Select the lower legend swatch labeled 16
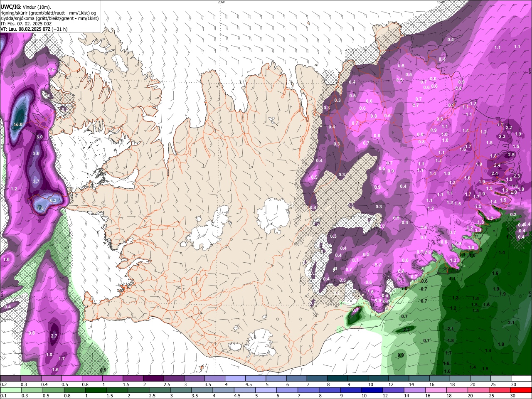Image resolution: width=532 pixels, height=399 pixels. coord(435,390)
